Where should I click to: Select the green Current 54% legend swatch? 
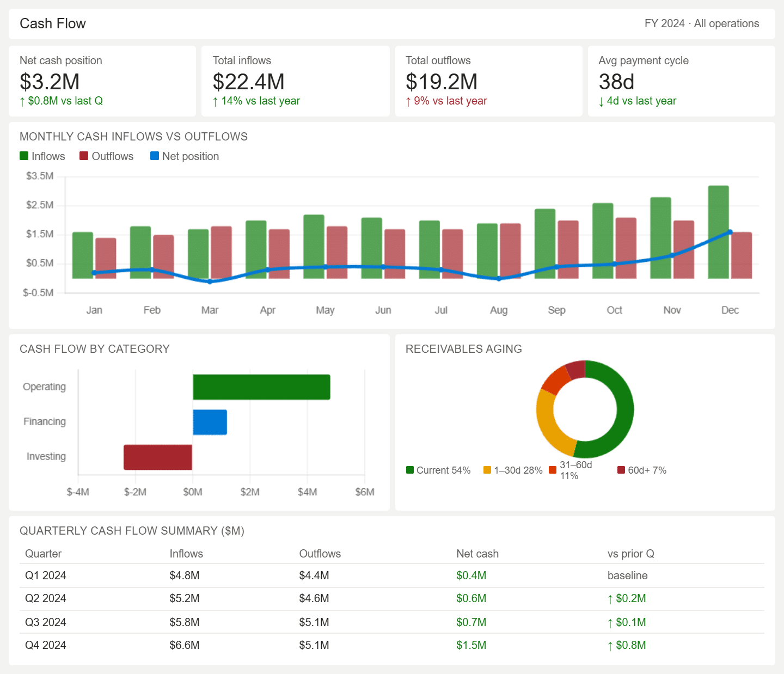(410, 470)
